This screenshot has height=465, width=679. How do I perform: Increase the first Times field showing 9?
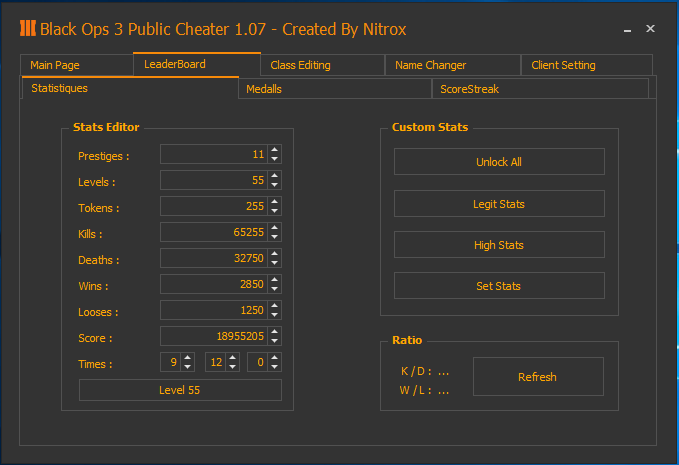tap(188, 358)
